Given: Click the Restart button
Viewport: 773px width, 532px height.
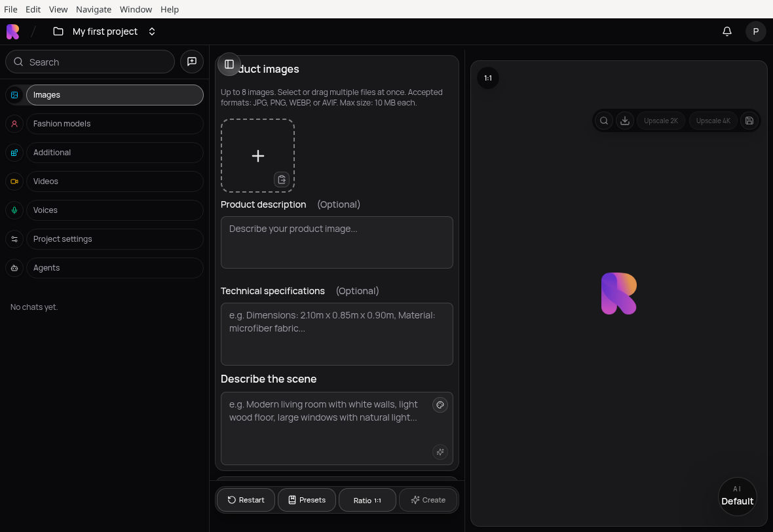Looking at the screenshot, I should pyautogui.click(x=246, y=500).
